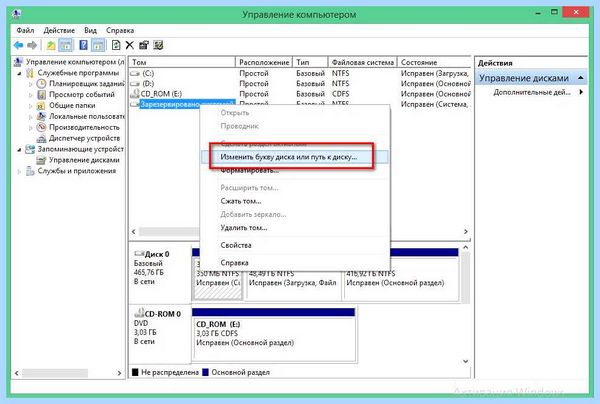Sort by the Расположение column header
Image resolution: width=600 pixels, height=404 pixels.
264,62
